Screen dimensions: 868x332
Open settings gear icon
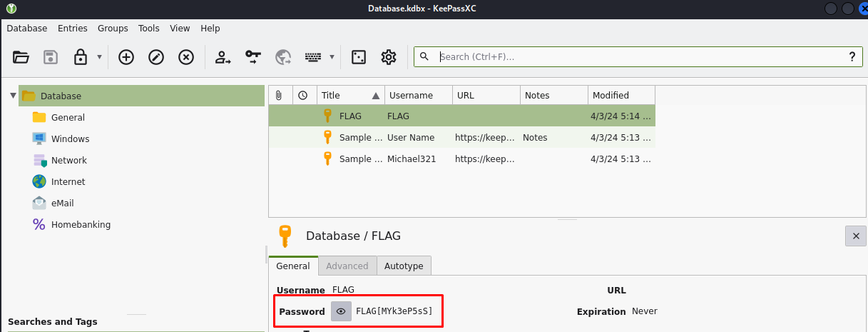click(x=389, y=57)
